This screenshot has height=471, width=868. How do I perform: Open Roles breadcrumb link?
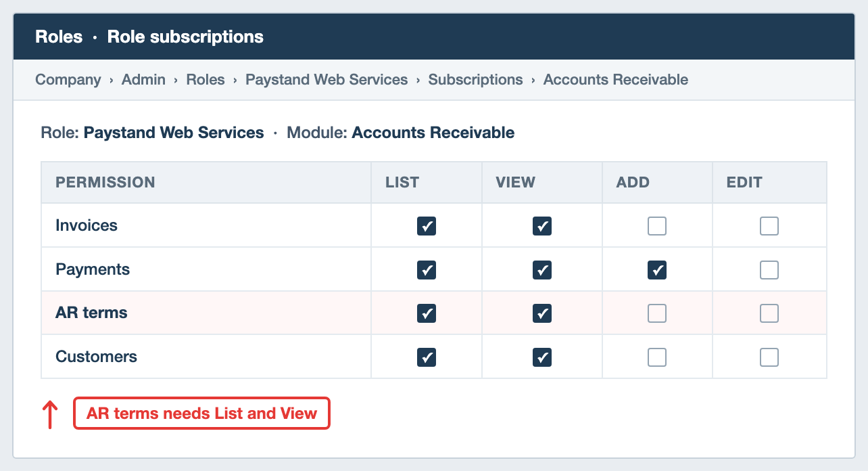pyautogui.click(x=206, y=80)
